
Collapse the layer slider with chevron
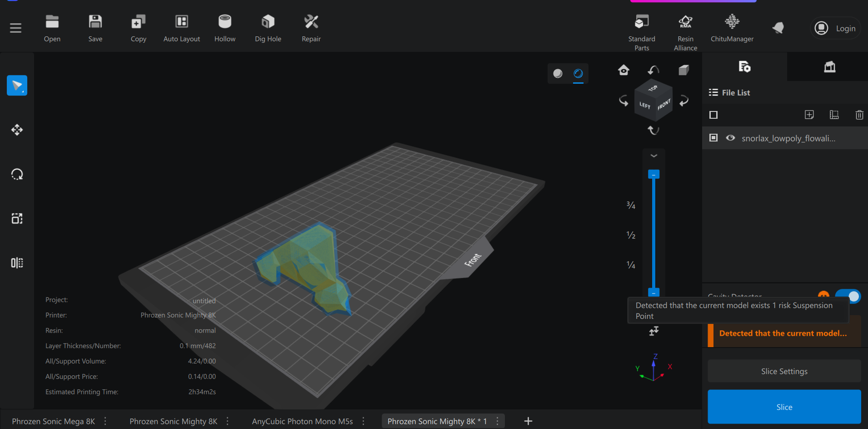tap(654, 156)
